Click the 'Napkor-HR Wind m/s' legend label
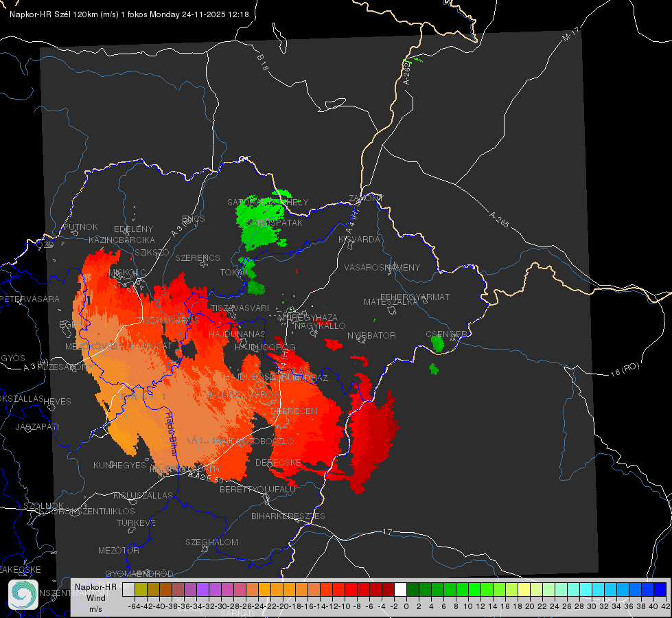 click(95, 597)
